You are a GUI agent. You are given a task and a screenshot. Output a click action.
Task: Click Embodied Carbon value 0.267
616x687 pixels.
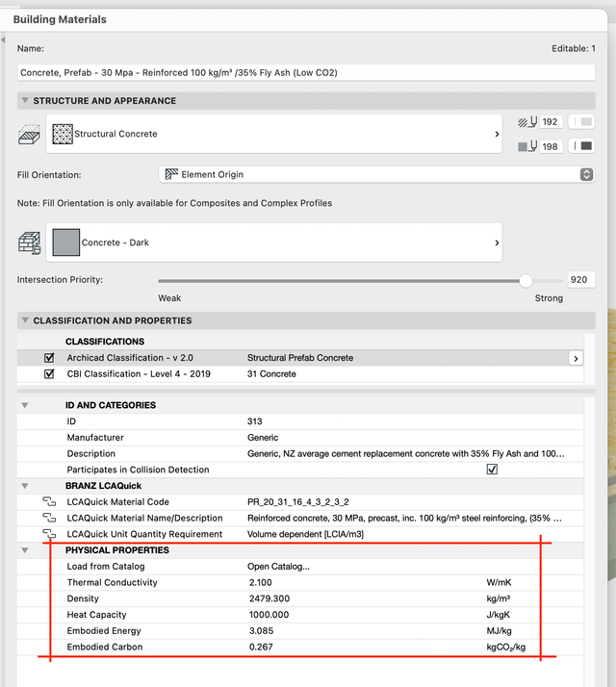[261, 648]
